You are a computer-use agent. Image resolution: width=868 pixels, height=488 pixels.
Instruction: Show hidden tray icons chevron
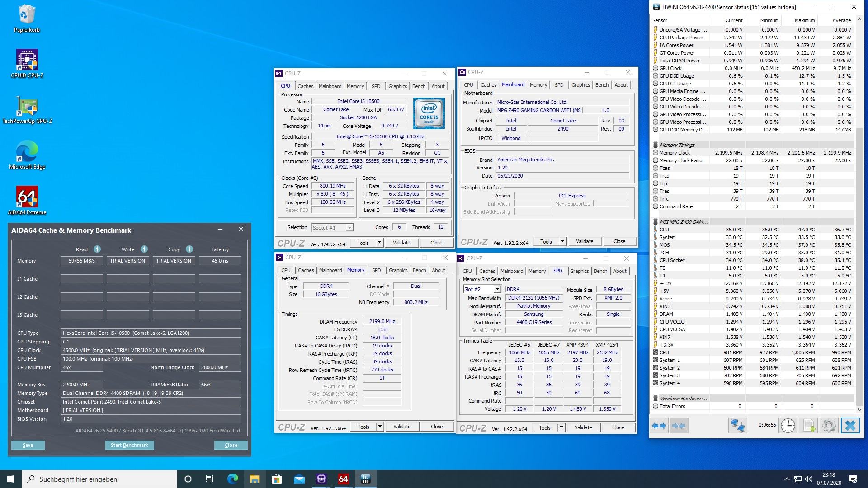(x=787, y=479)
